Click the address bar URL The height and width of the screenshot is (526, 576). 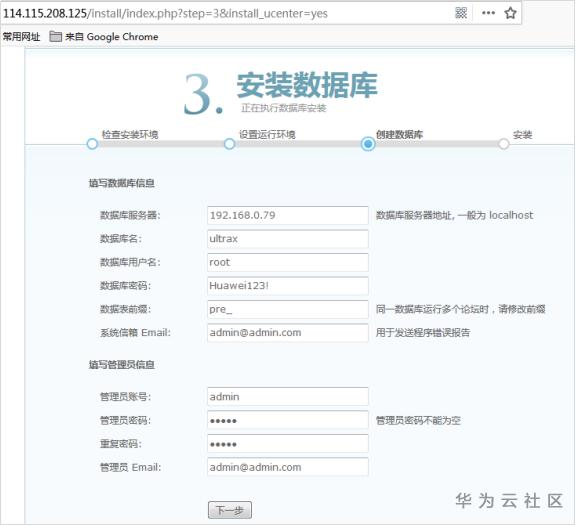click(x=165, y=14)
